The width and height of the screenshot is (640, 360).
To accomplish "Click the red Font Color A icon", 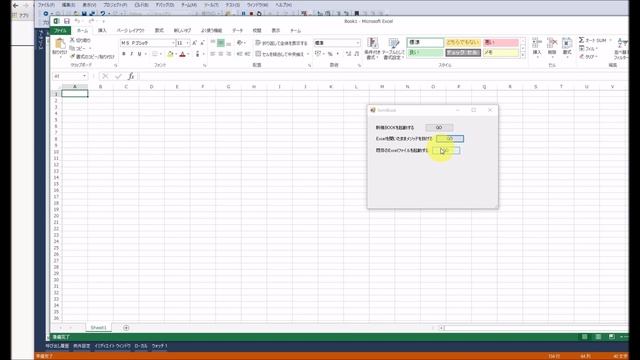I will coord(182,54).
